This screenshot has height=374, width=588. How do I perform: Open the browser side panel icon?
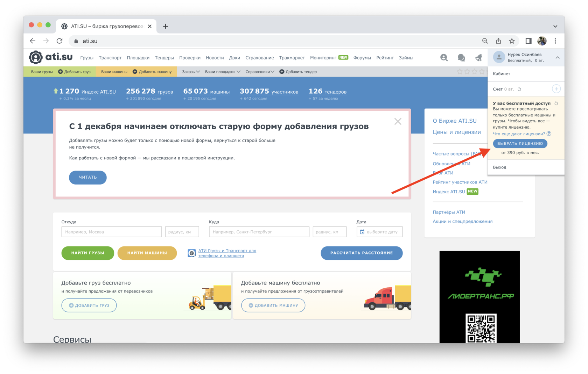528,41
